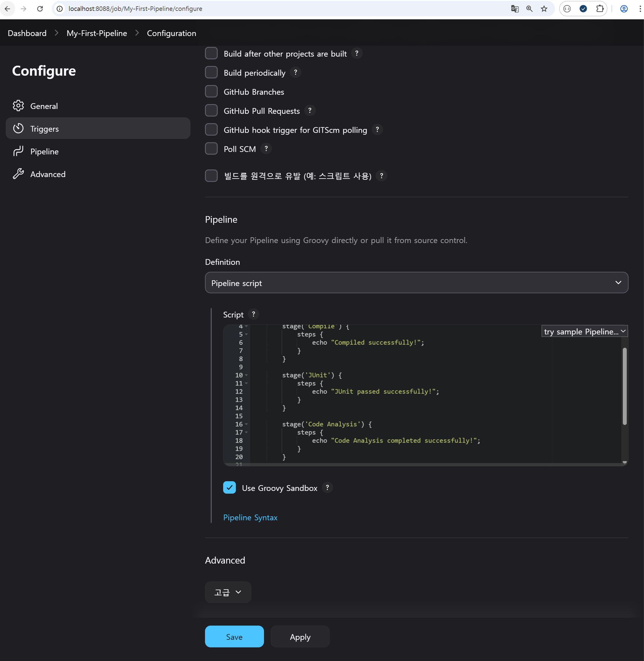
Task: Click the Advanced wrench icon
Action: pos(18,174)
